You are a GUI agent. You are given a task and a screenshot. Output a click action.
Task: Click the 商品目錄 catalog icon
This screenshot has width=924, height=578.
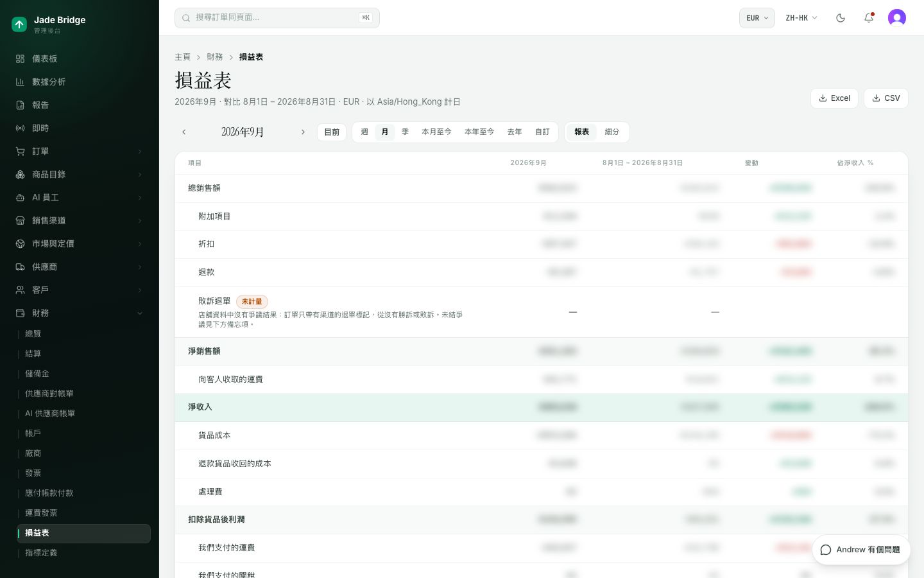pos(21,175)
